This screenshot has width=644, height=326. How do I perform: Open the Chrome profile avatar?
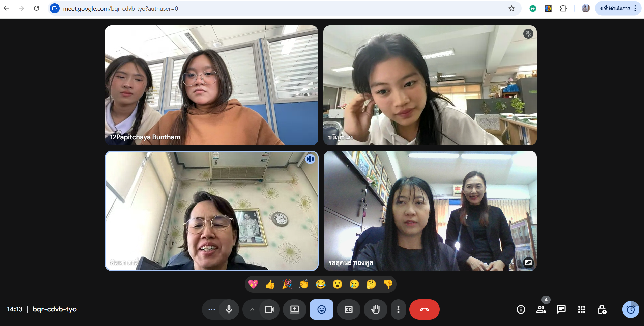pos(586,8)
